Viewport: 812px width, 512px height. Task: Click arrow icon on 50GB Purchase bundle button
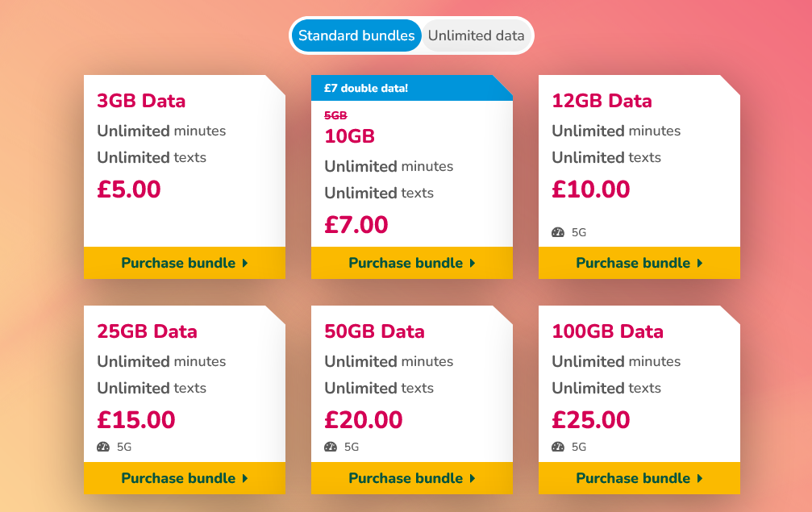pos(473,478)
